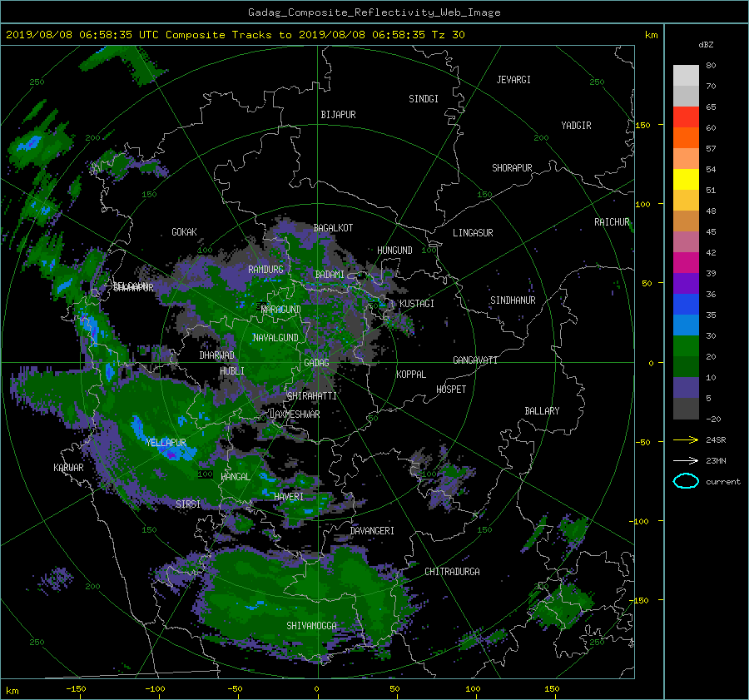The image size is (749, 700).
Task: Click the yellow 24SR track arrow icon
Action: point(686,439)
